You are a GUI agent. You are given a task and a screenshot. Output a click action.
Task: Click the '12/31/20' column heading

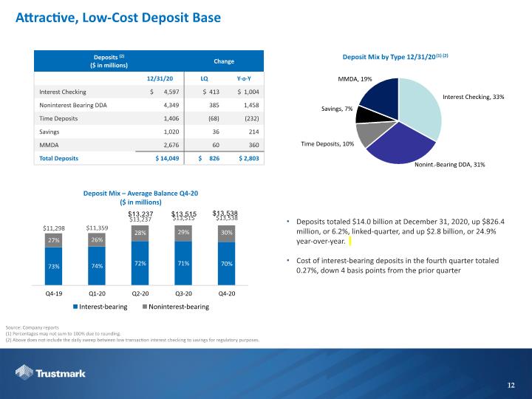160,79
